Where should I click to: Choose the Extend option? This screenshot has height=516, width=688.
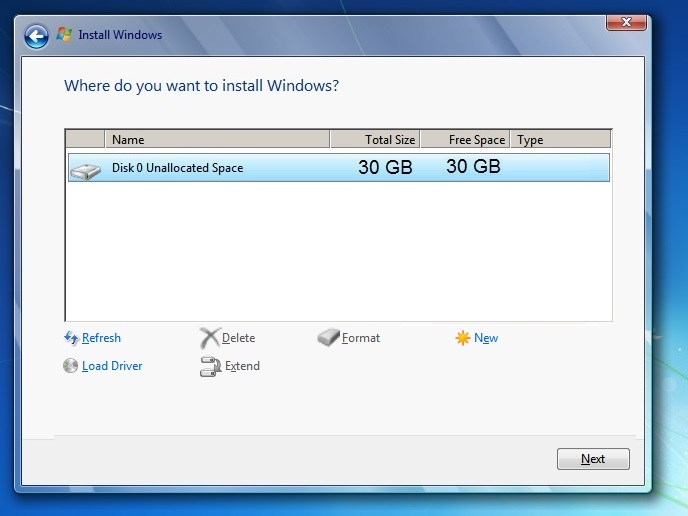(242, 366)
